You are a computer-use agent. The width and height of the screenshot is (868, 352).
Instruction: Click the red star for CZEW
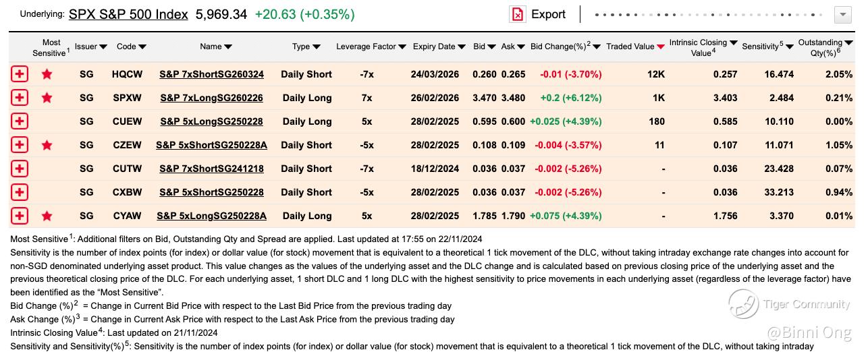pos(47,145)
